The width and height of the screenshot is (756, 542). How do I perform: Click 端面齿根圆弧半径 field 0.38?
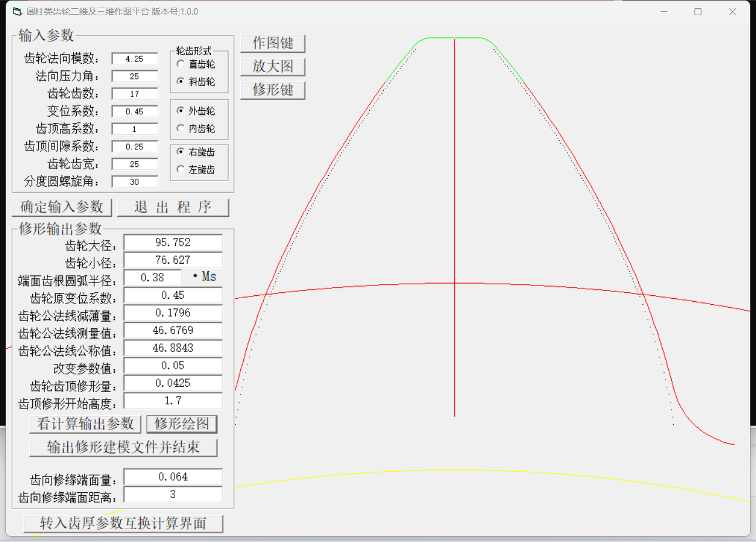(152, 278)
